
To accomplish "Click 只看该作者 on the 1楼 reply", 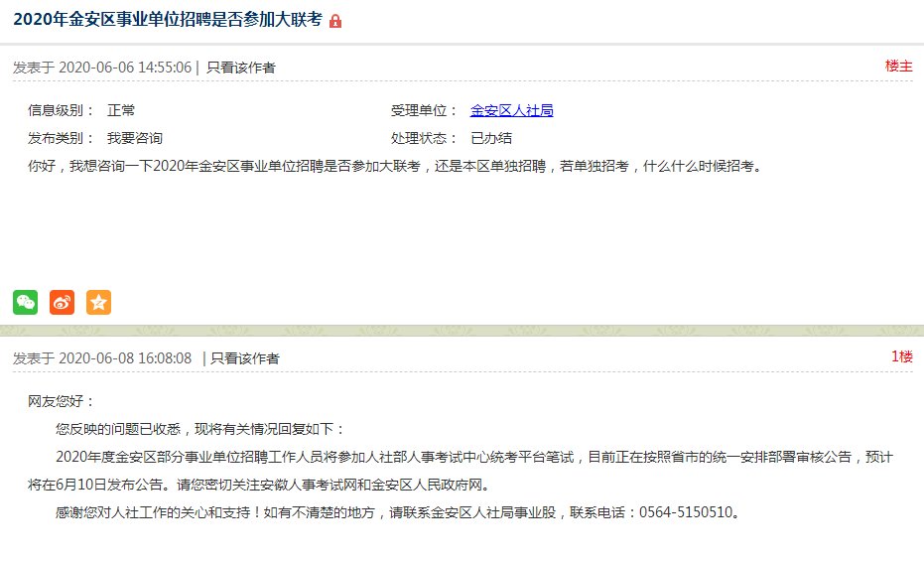I will pos(245,358).
